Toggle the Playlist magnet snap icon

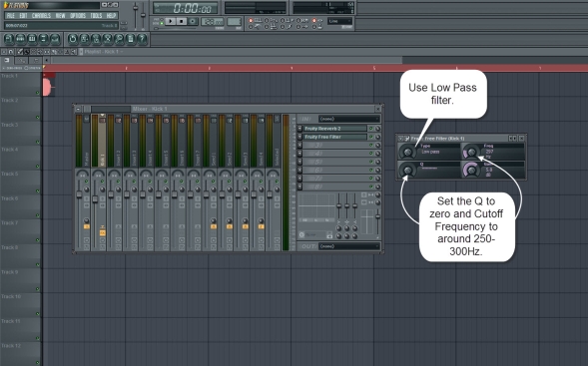pyautogui.click(x=11, y=52)
